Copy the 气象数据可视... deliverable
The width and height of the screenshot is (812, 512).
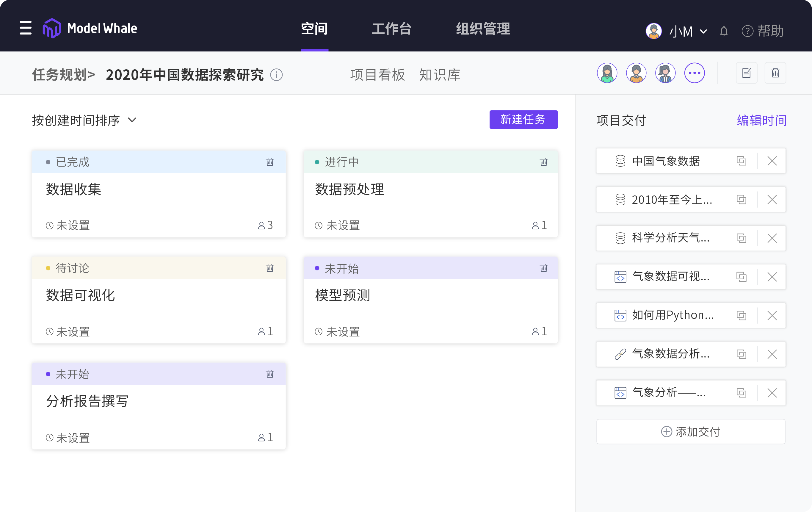(x=741, y=277)
